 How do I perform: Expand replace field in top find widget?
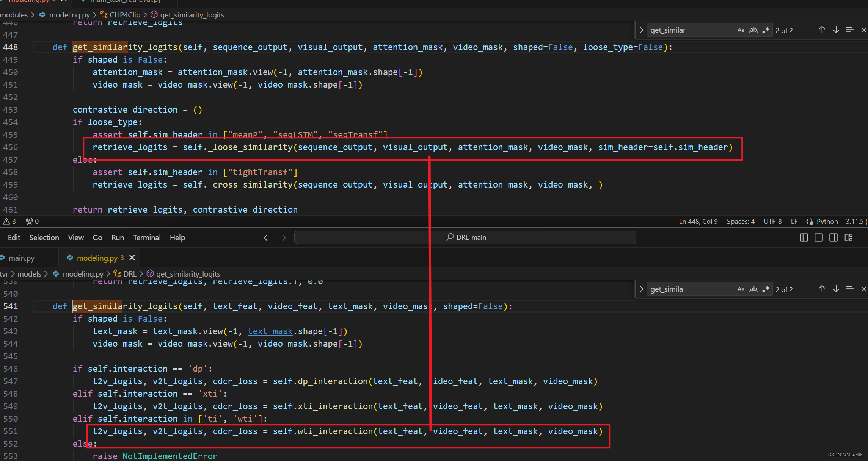641,30
